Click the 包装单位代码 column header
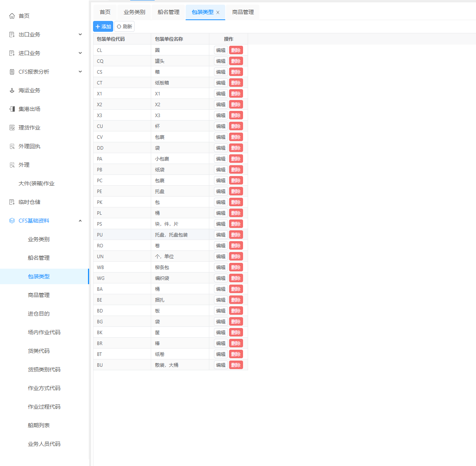The height and width of the screenshot is (466, 476). tap(111, 39)
